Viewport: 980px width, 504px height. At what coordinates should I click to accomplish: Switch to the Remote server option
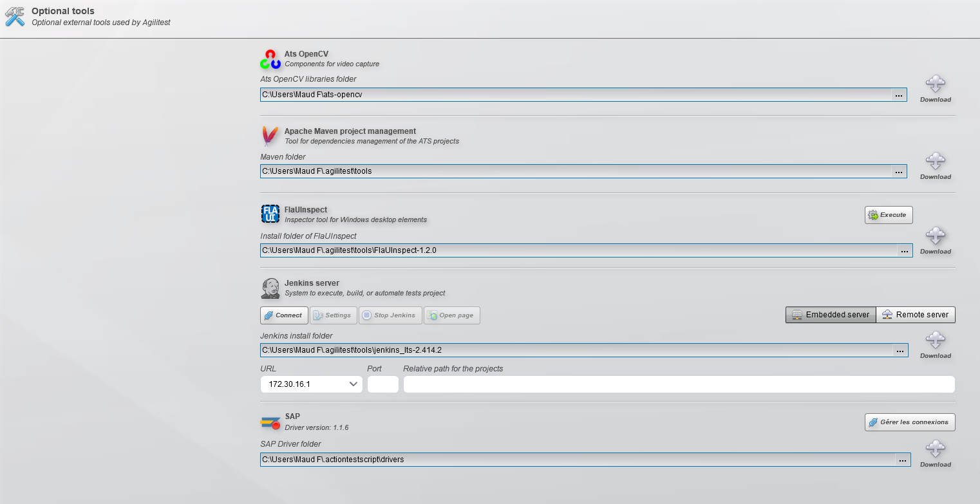(x=916, y=315)
